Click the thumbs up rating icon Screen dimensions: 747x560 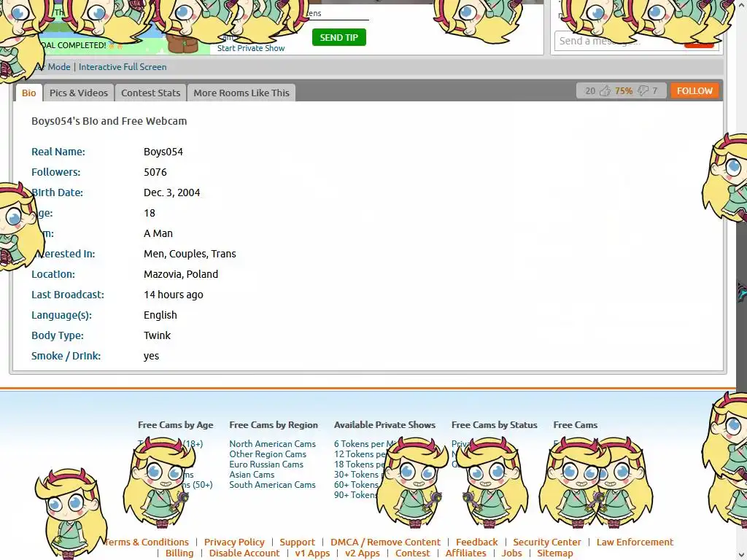click(605, 91)
